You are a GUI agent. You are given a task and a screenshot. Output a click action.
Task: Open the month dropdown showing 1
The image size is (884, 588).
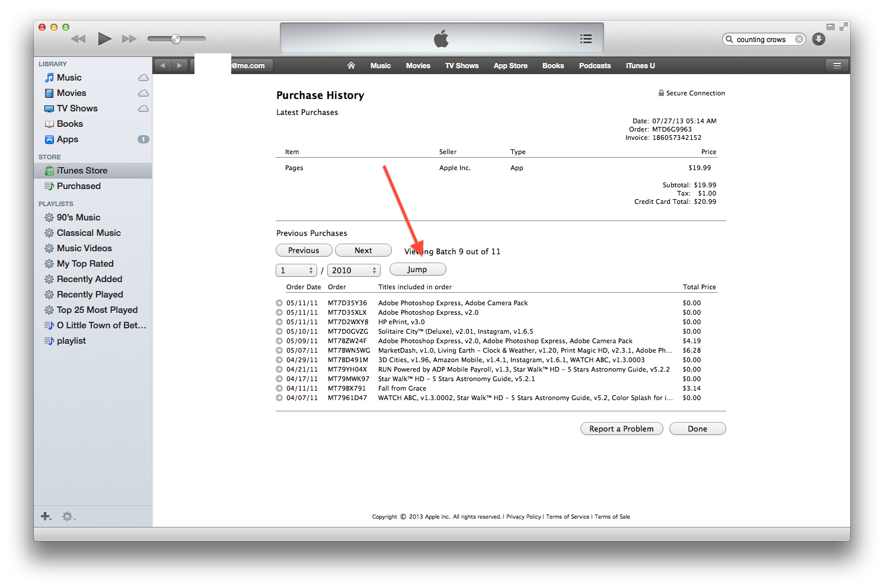point(296,270)
